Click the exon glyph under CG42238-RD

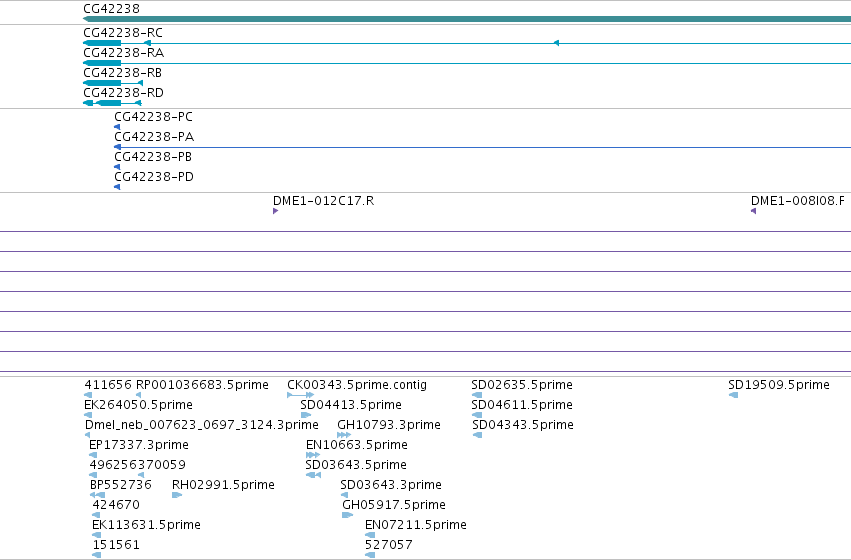pyautogui.click(x=107, y=103)
